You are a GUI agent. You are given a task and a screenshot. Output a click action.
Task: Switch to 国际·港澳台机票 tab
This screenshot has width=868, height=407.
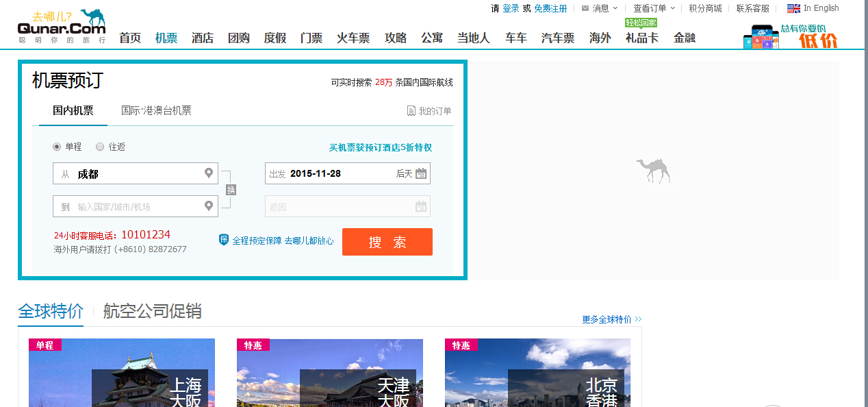tap(156, 110)
